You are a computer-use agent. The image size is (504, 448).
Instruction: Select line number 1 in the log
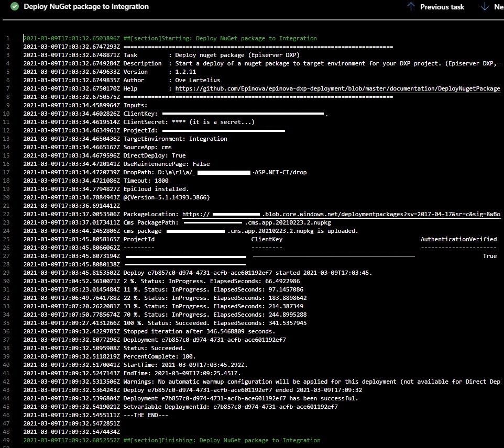click(8, 38)
